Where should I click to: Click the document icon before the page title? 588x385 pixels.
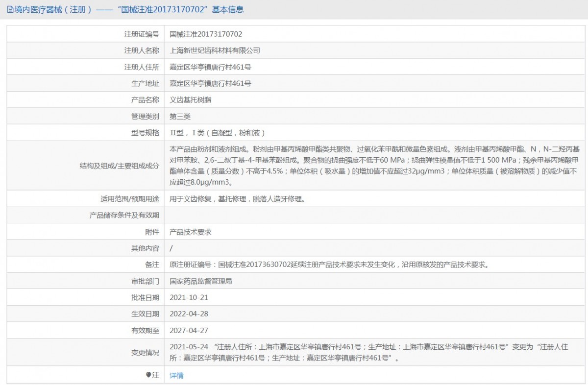10,9
